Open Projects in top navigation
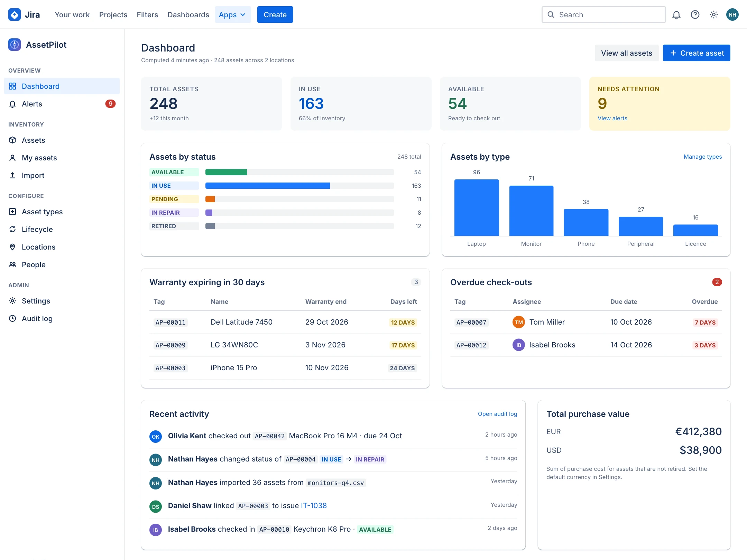The height and width of the screenshot is (560, 747). (113, 15)
